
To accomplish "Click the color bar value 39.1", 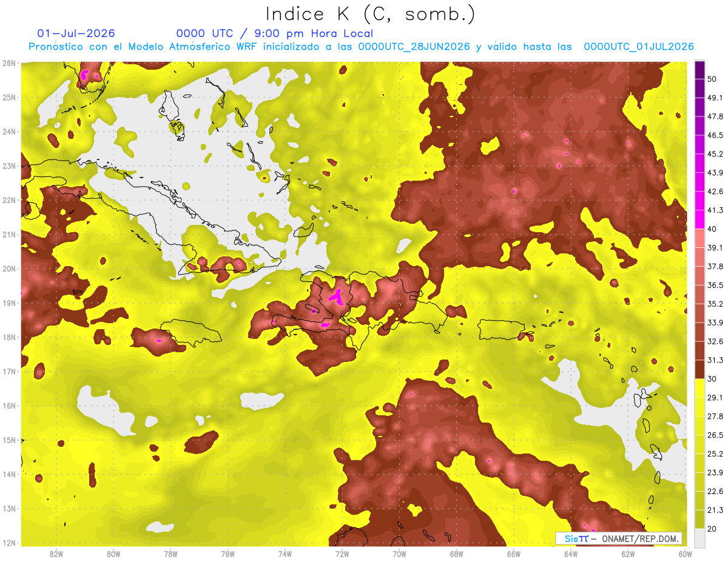I will point(715,248).
